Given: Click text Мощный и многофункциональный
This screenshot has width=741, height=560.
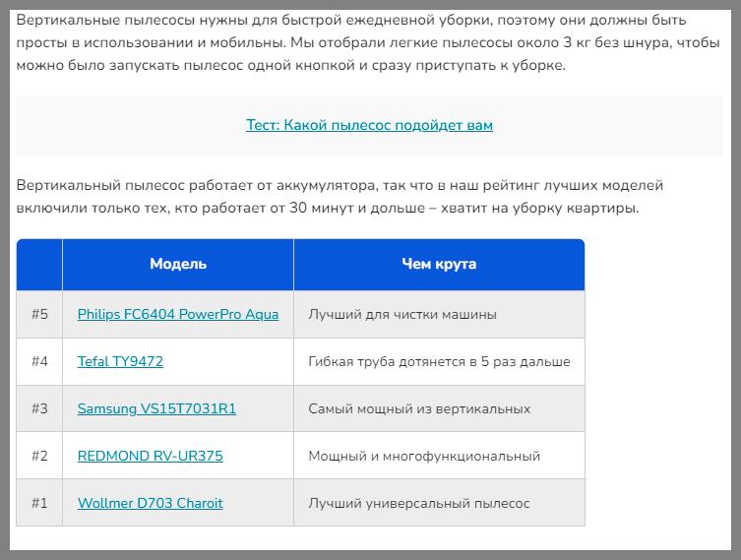Looking at the screenshot, I should pos(424,456).
